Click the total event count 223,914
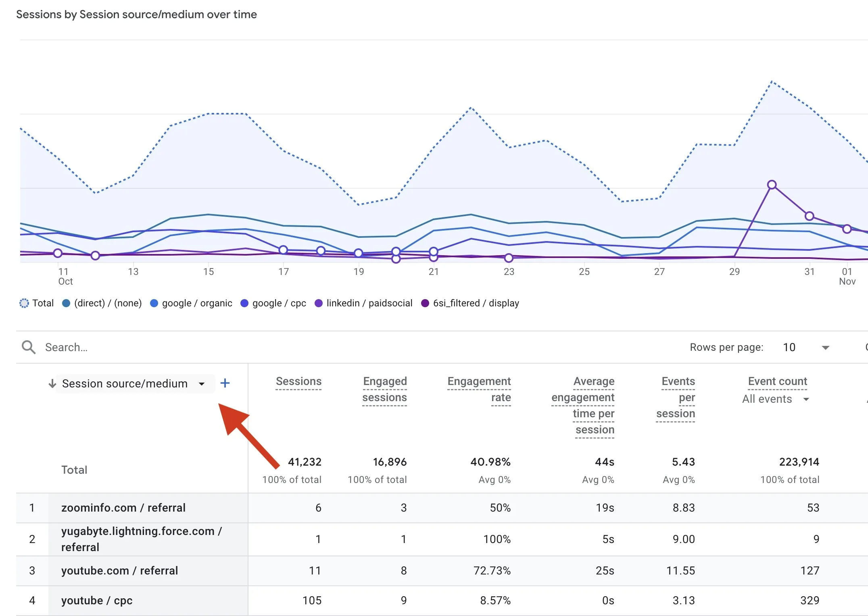Viewport: 868px width, 616px height. click(x=799, y=462)
